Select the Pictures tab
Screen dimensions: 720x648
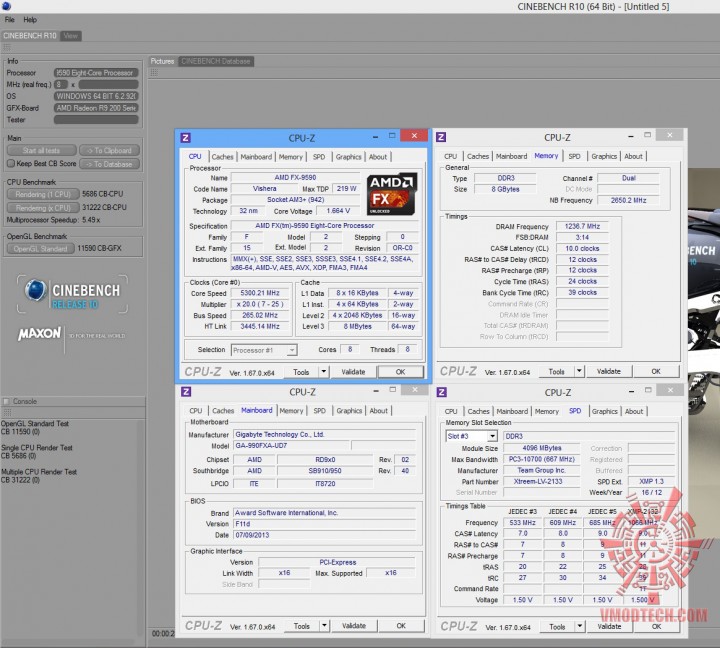(163, 61)
